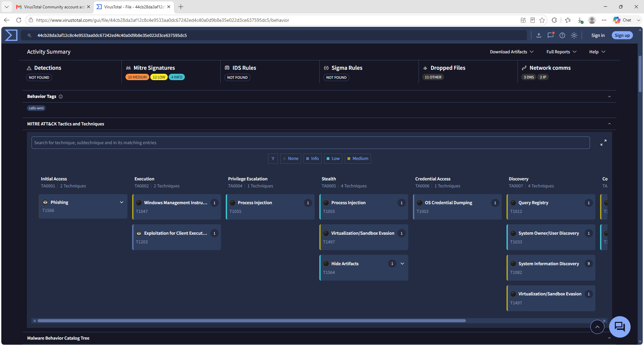The image size is (644, 346).
Task: Click the upload file icon
Action: click(539, 36)
